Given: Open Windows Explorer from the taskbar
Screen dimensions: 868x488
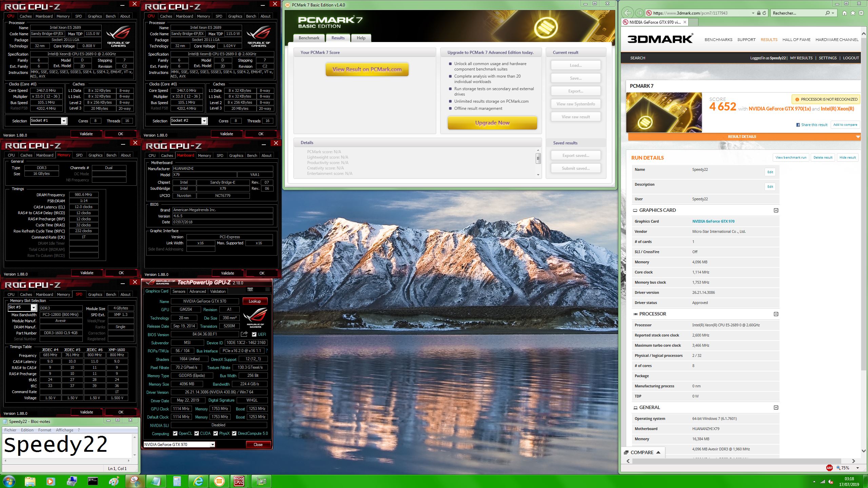Looking at the screenshot, I should pos(30,481).
